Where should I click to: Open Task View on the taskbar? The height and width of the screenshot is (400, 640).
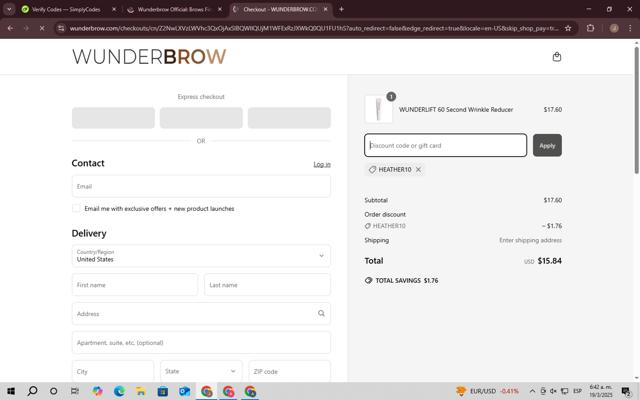coord(75,391)
